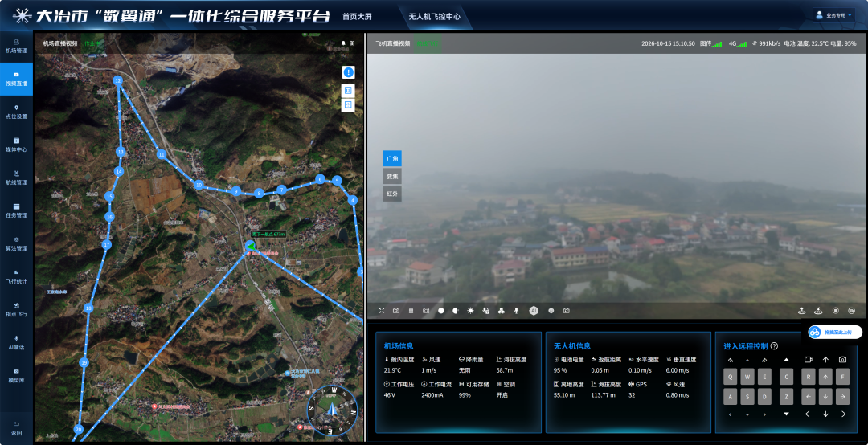Click the brightness sun icon in video toolbar
The image size is (868, 445).
pos(470,311)
